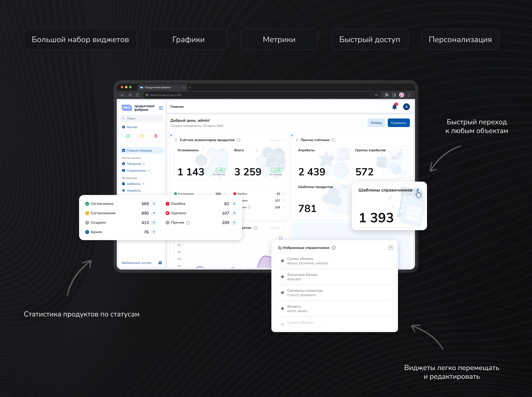Viewport: 532px width, 397px height.
Task: Open Шаблоны справочников via arrow icon
Action: (418, 190)
